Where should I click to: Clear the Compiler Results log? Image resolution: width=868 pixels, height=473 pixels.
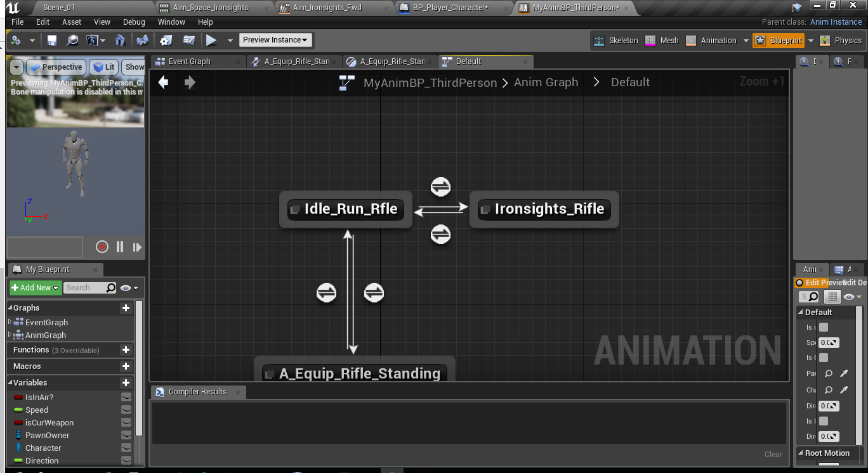click(773, 454)
